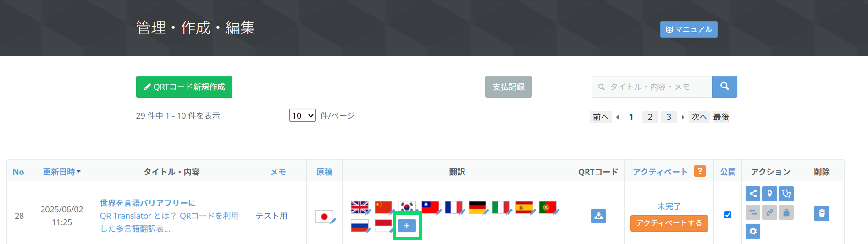The width and height of the screenshot is (868, 244).
Task: Sort by the メモ column header
Action: tap(278, 172)
